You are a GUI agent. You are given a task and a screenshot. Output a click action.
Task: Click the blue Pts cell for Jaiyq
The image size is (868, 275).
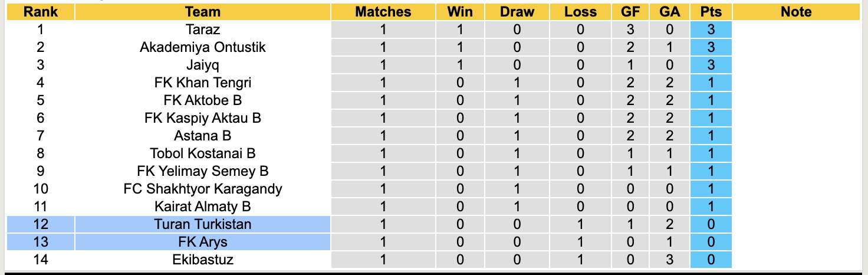[x=711, y=65]
